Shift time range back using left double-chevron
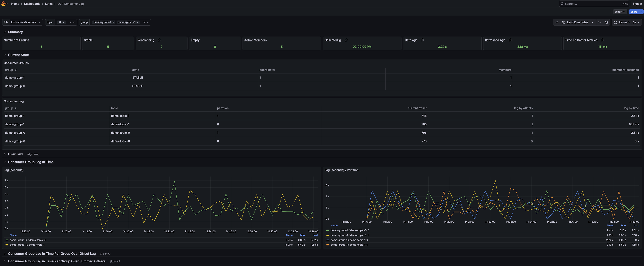This screenshot has height=266, width=644. (557, 22)
